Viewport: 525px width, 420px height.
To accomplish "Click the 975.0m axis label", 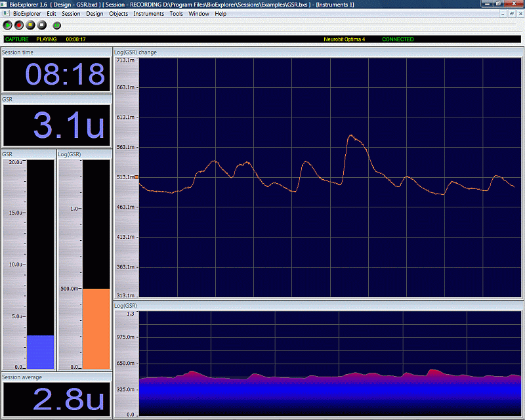I will click(125, 337).
